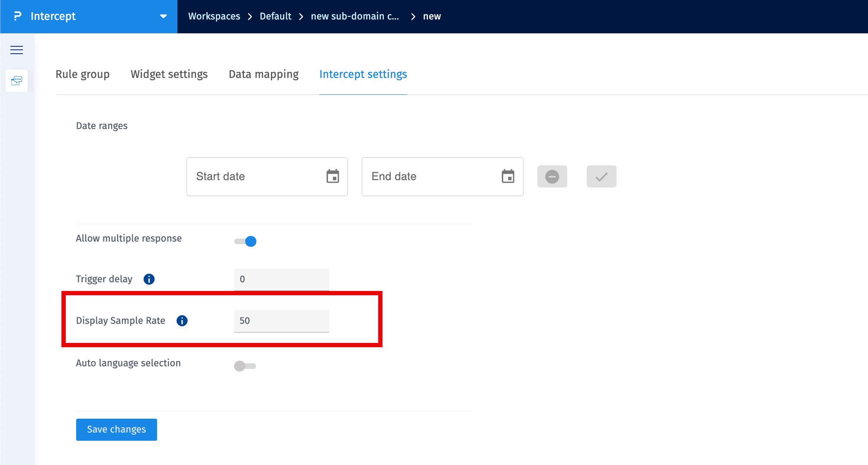Remove the date range with the minus button
The width and height of the screenshot is (868, 465).
pos(552,177)
